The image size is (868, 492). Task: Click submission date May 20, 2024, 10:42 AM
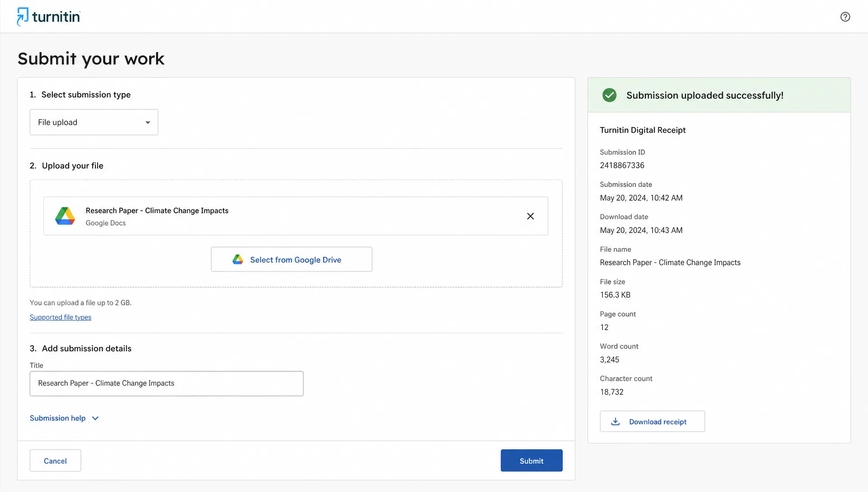click(x=641, y=198)
